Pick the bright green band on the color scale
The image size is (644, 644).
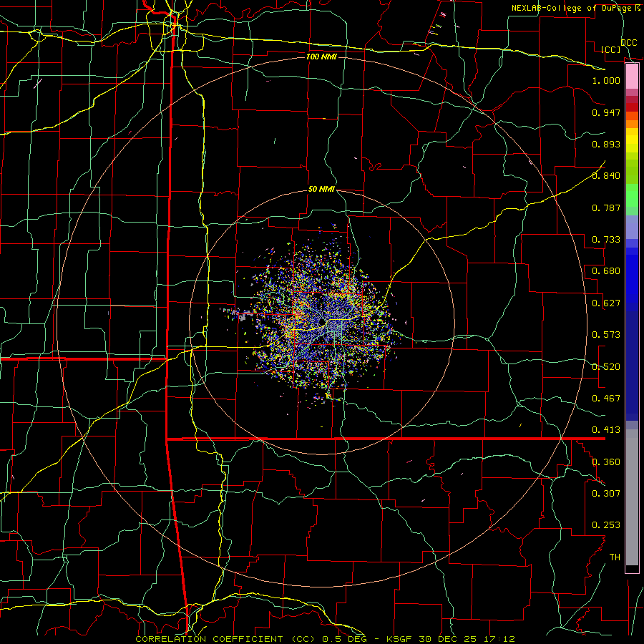[x=632, y=195]
